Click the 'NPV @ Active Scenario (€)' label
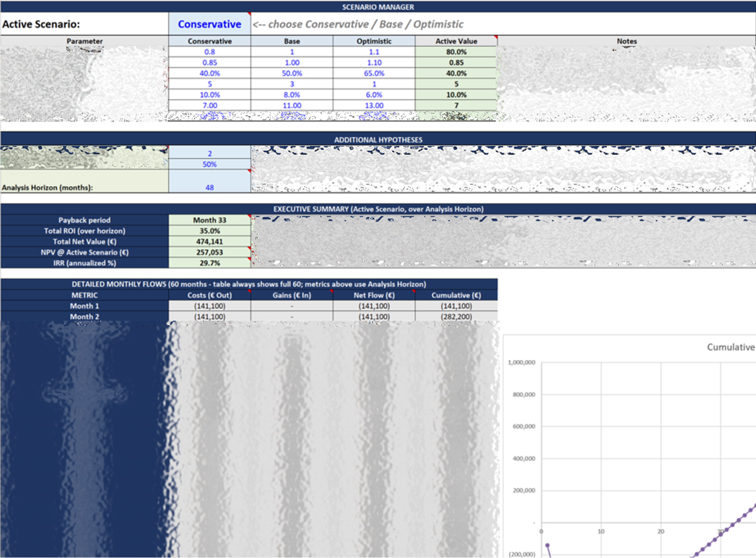 85,252
